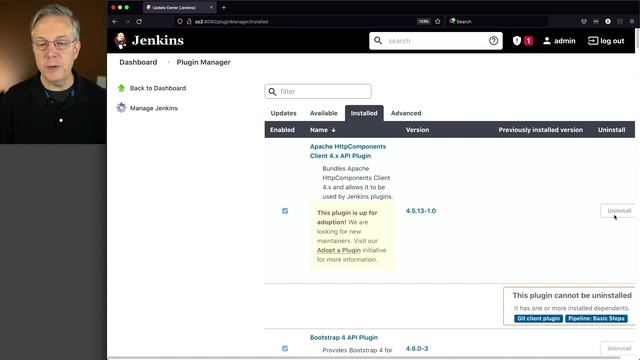Image resolution: width=640 pixels, height=360 pixels.
Task: Reload the page with refresh icon
Action: pyautogui.click(x=139, y=21)
